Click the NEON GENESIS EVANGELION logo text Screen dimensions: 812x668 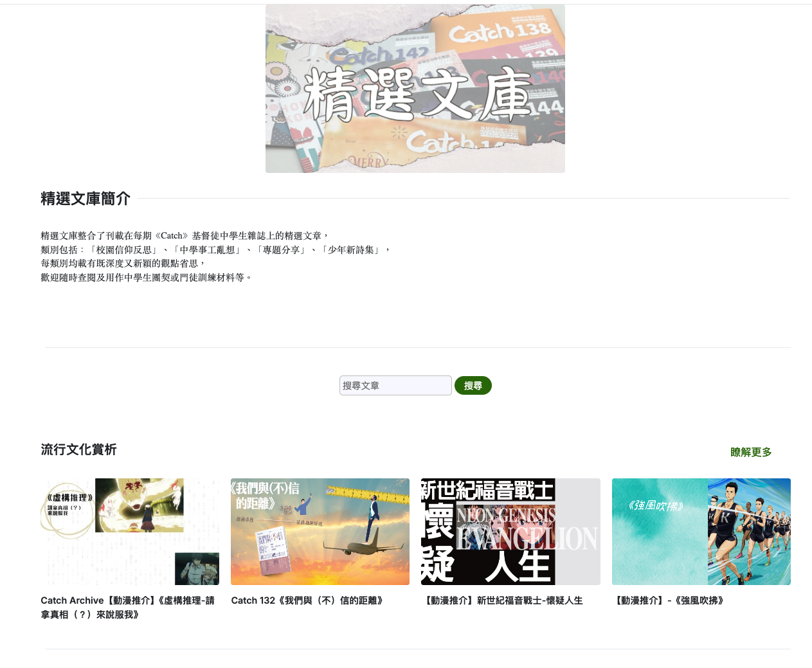[x=527, y=529]
